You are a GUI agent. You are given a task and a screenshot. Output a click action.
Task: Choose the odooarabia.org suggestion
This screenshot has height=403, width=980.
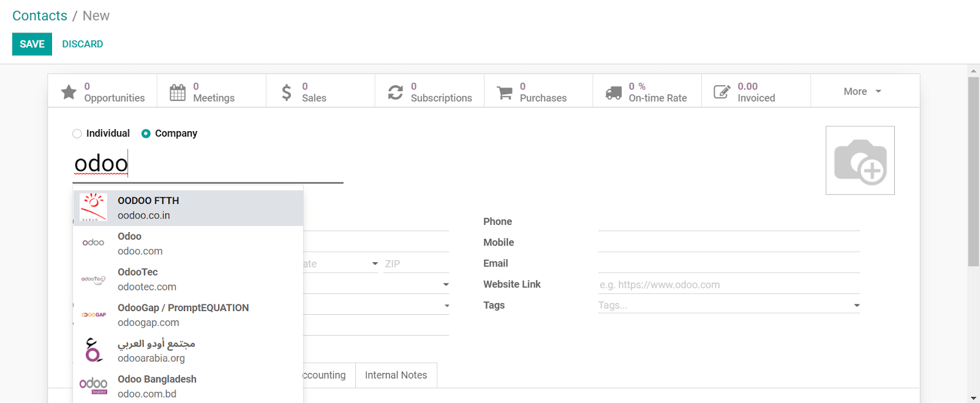(188, 350)
